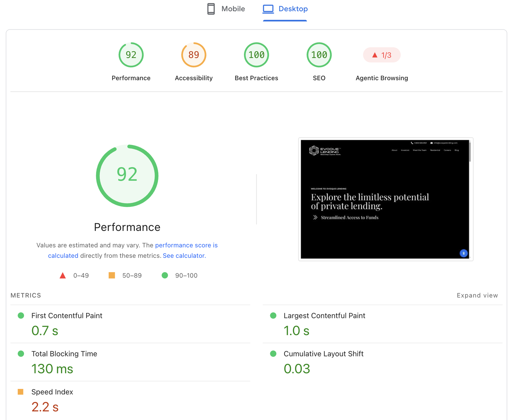Click the 1.0 s metric value
Viewport: 513px width, 420px height.
pos(297,331)
